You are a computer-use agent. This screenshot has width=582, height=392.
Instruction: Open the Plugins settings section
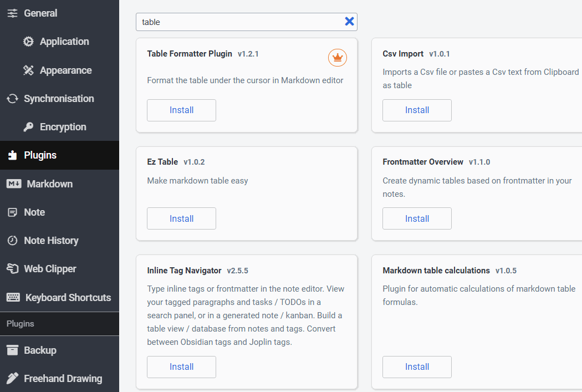click(x=40, y=155)
